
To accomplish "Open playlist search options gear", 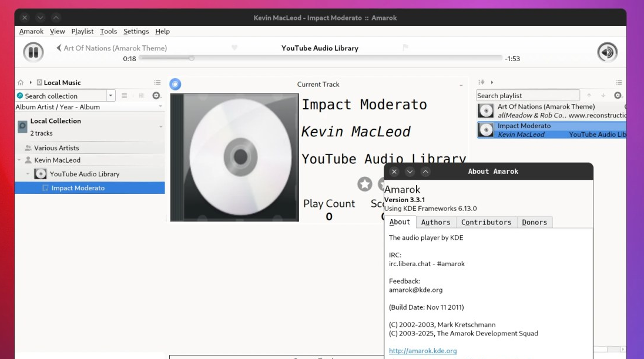I will pos(618,95).
